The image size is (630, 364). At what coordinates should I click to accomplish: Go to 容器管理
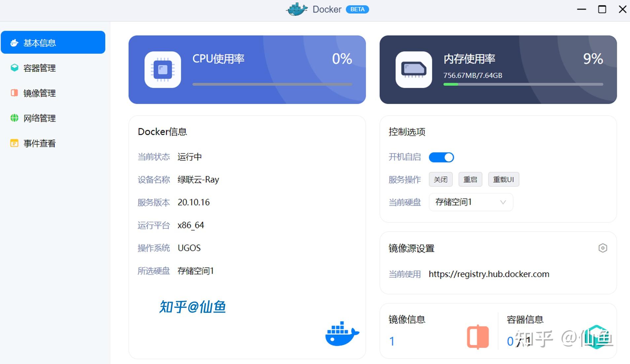[x=53, y=68]
